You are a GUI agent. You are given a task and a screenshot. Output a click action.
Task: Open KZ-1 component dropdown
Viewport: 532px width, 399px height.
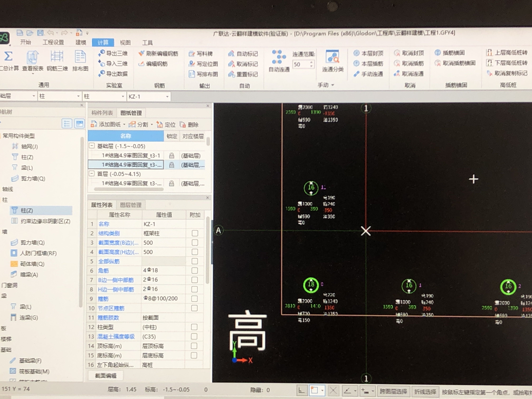[167, 97]
